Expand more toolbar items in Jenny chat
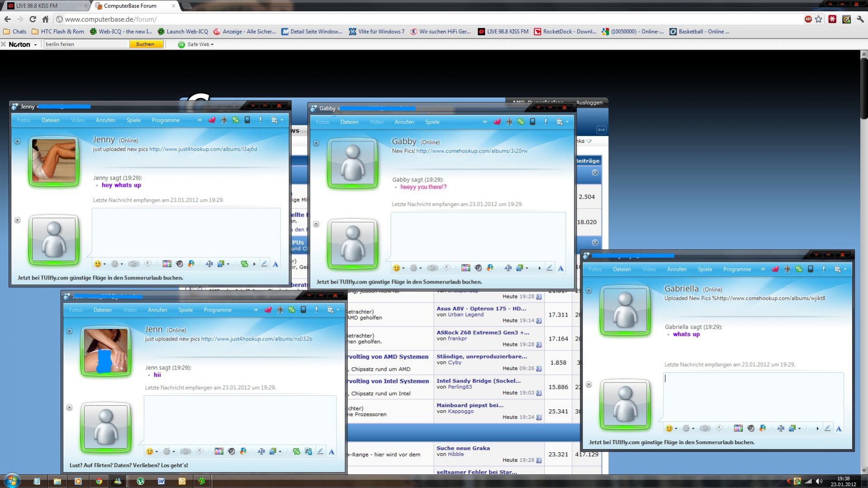The image size is (868, 488). [199, 120]
